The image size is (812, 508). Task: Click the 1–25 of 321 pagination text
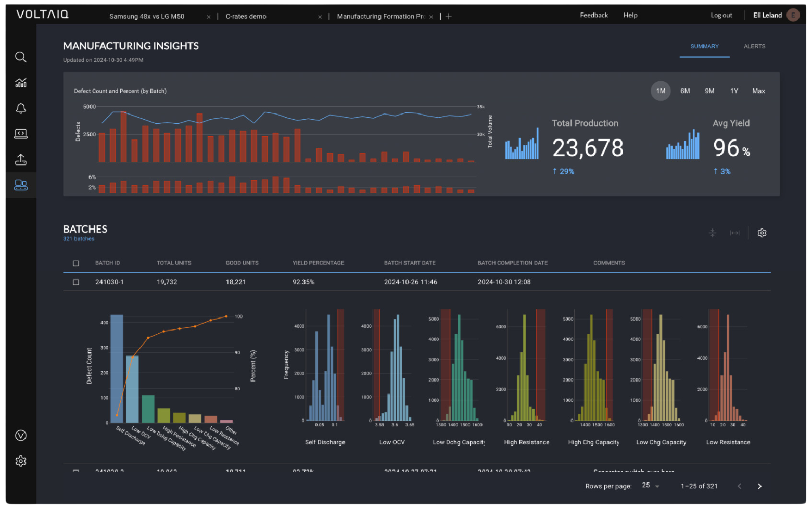pyautogui.click(x=699, y=486)
